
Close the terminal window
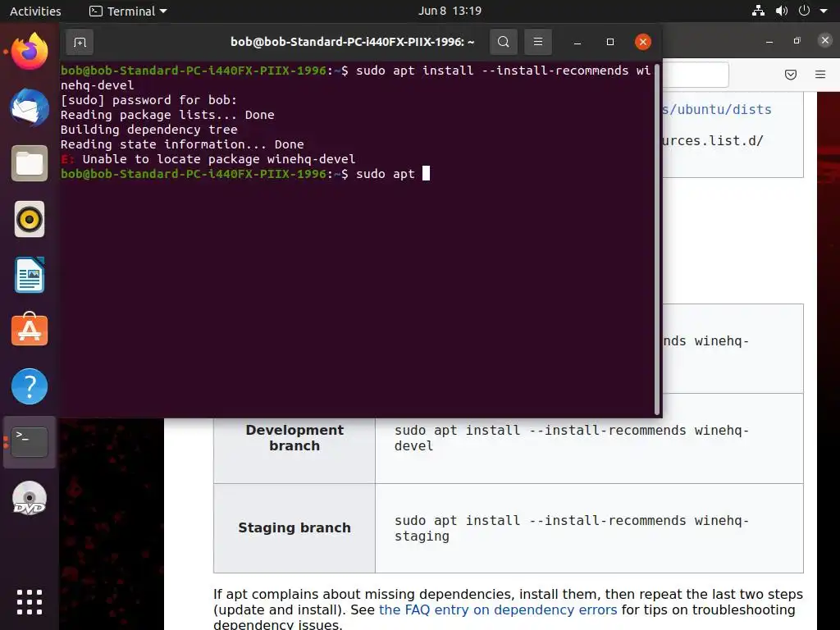click(x=643, y=42)
